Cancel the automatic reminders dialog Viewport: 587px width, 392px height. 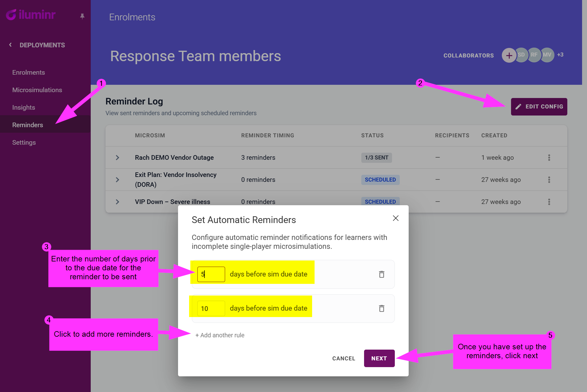(x=343, y=359)
